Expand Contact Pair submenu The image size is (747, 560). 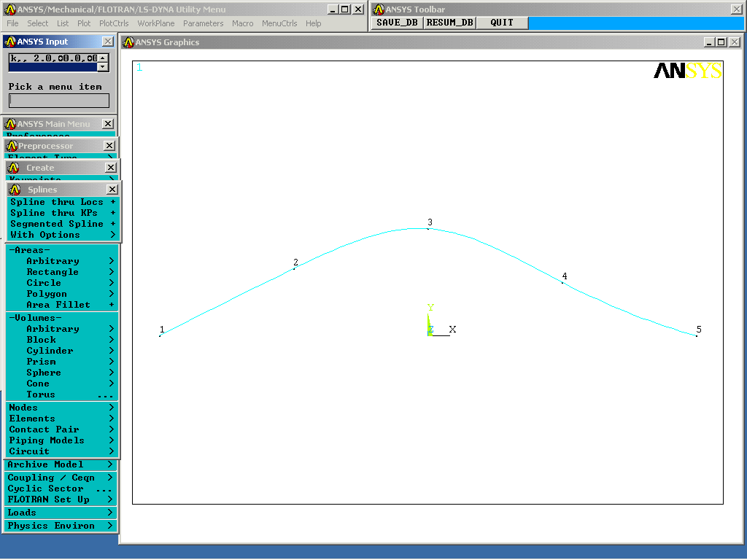(62, 429)
